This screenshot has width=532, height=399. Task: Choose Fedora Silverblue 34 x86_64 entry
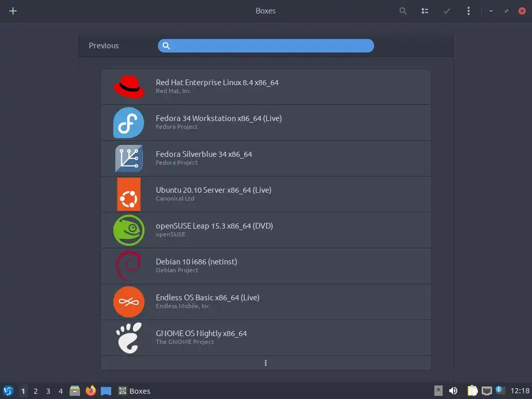(265, 158)
